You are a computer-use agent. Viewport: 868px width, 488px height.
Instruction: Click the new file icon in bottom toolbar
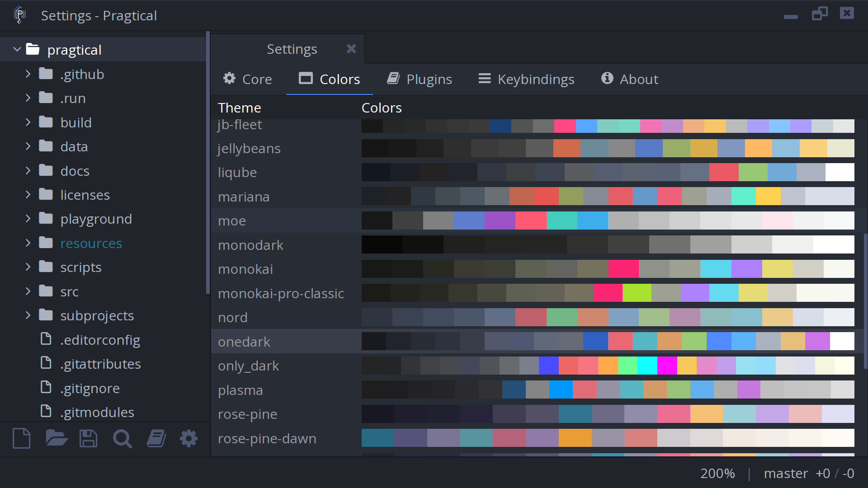(22, 438)
